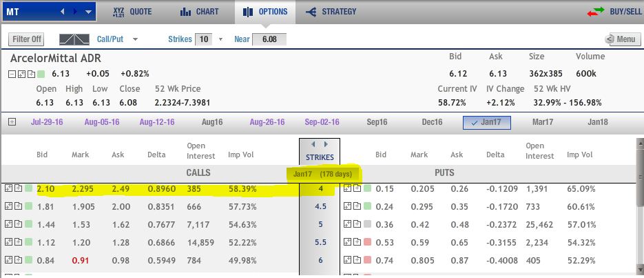Select the Sep16 expiration
Screen dimensions: 644x278
[x=377, y=122]
